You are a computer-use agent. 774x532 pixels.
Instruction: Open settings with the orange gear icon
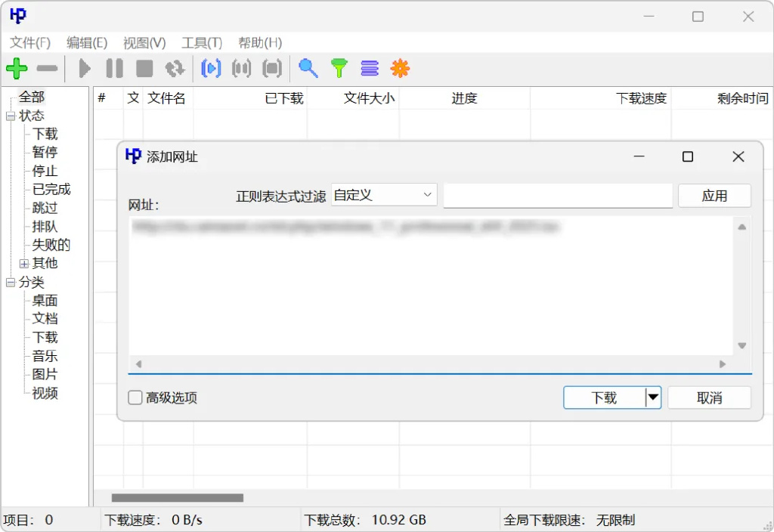click(x=400, y=69)
